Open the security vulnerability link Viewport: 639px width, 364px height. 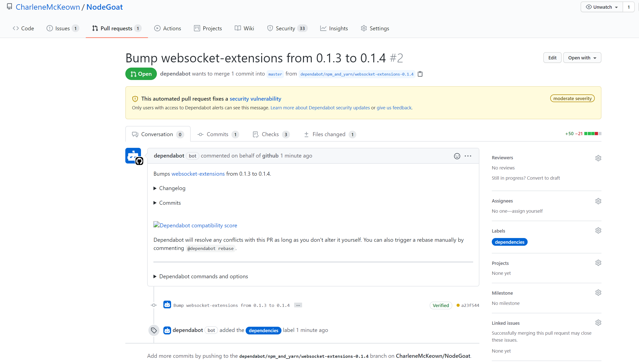pyautogui.click(x=255, y=99)
